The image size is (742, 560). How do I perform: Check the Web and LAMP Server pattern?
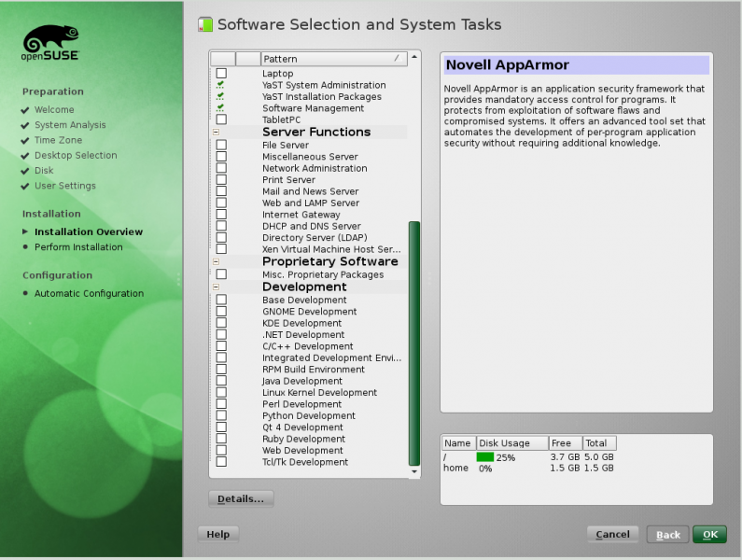click(x=221, y=203)
